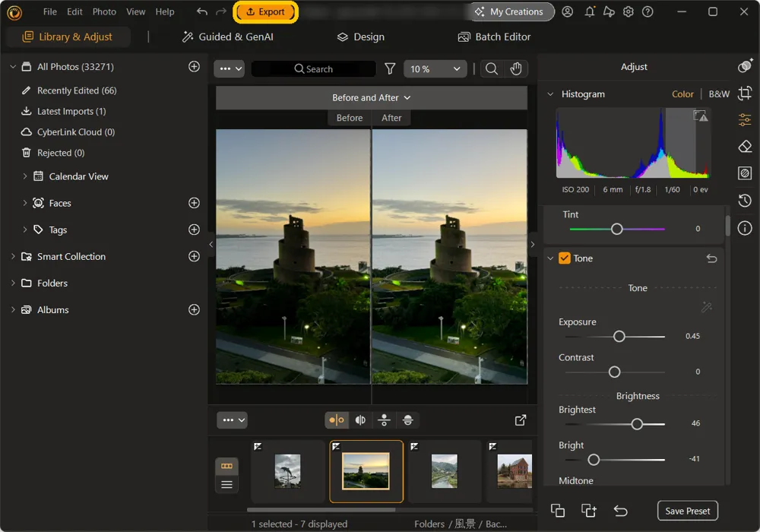Viewport: 760px width, 532px height.
Task: Open the settings gear icon
Action: click(x=629, y=11)
